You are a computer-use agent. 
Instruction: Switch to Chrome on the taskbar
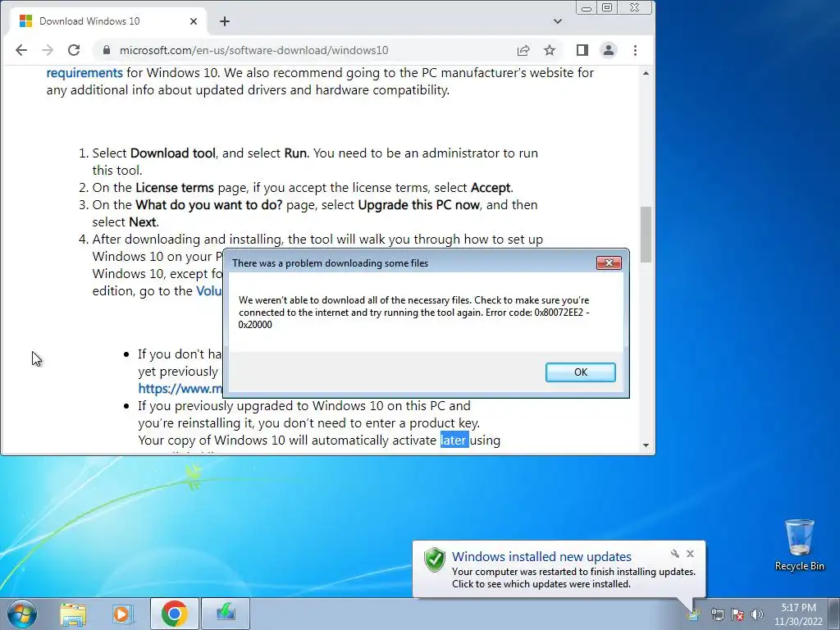coord(175,614)
